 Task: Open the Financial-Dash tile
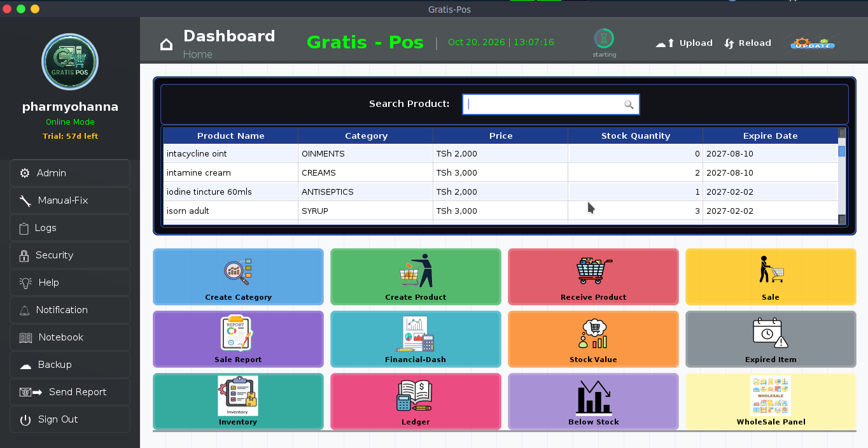pyautogui.click(x=416, y=339)
